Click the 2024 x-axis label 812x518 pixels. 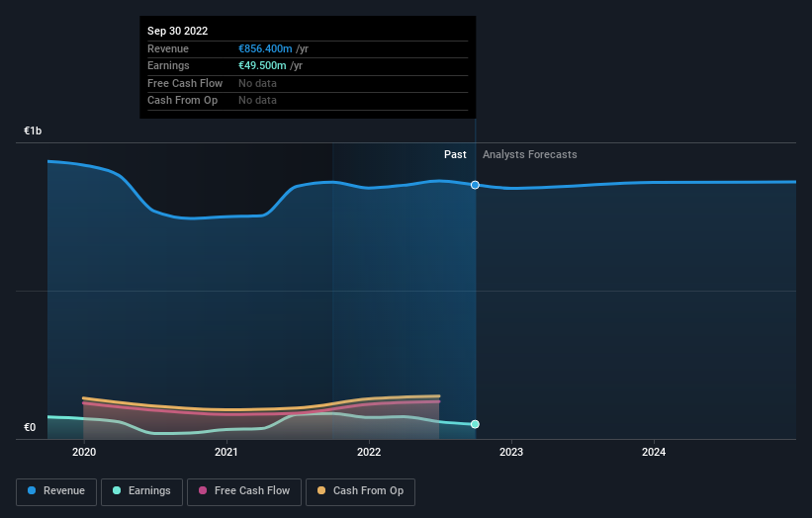coord(654,452)
